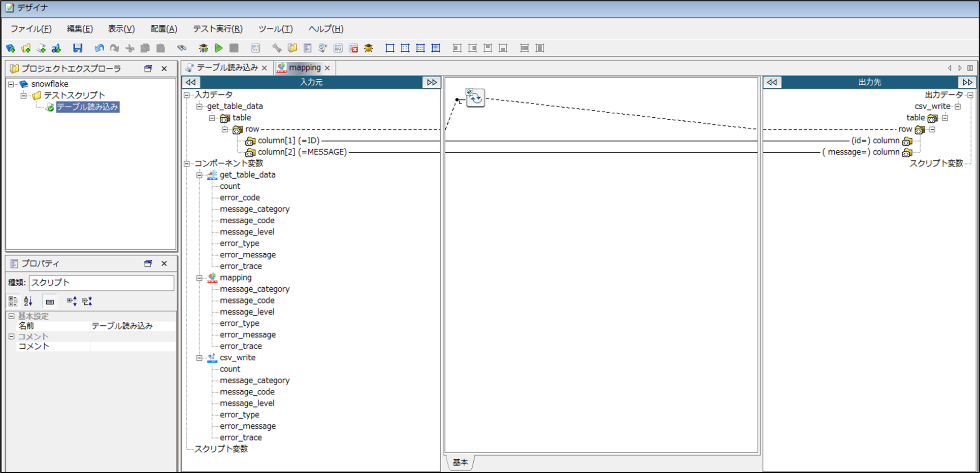This screenshot has height=473, width=980.
Task: Open the ファイル(F) menu
Action: click(x=31, y=29)
